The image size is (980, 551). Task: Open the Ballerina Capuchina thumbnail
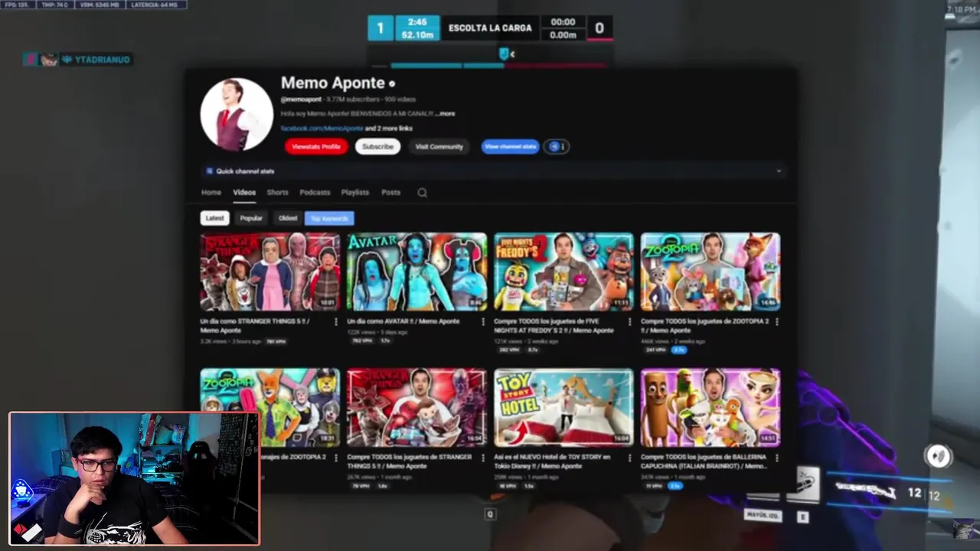[x=711, y=408]
